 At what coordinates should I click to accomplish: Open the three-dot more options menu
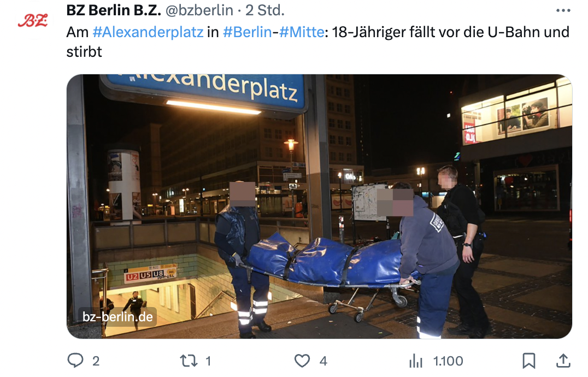click(x=563, y=10)
